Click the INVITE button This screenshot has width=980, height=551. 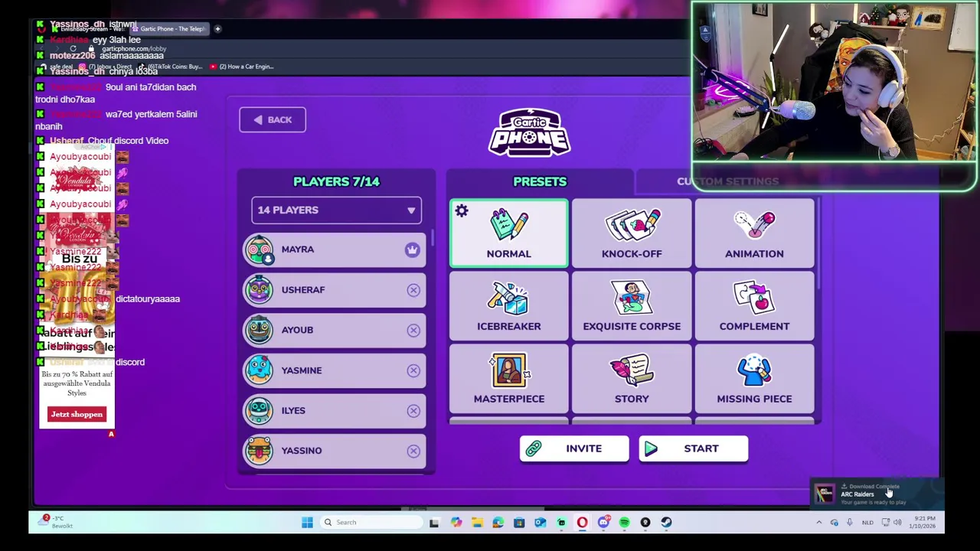[574, 448]
